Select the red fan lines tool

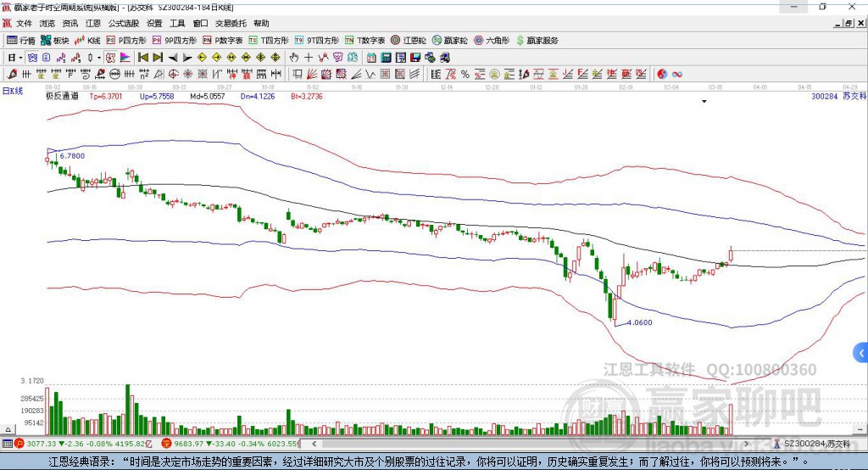[x=312, y=75]
